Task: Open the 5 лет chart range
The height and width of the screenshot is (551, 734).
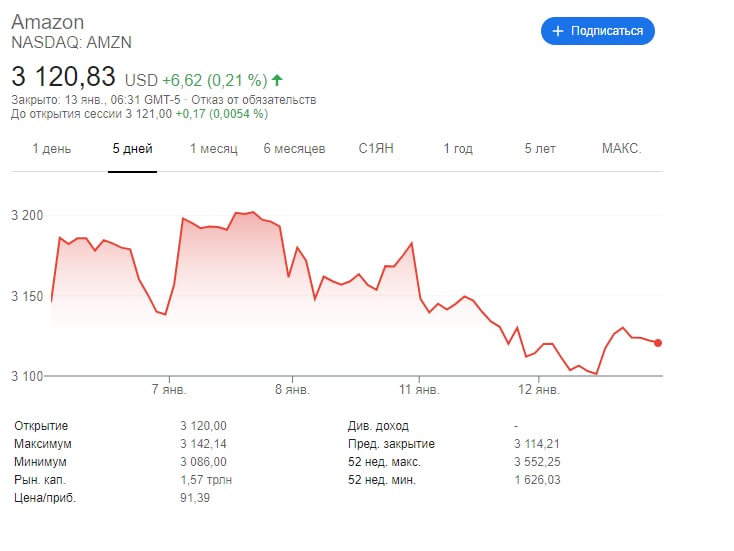Action: pos(540,149)
